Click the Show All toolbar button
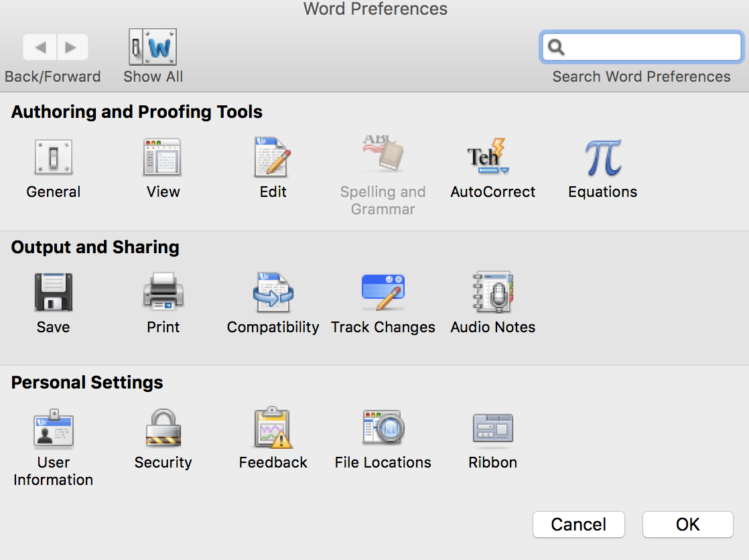The width and height of the screenshot is (749, 560). pos(153,48)
